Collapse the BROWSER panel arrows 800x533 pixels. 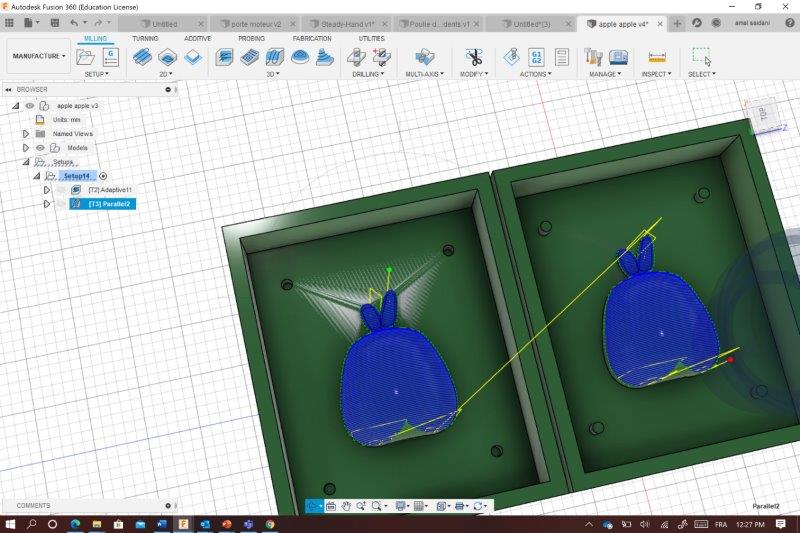[x=8, y=89]
